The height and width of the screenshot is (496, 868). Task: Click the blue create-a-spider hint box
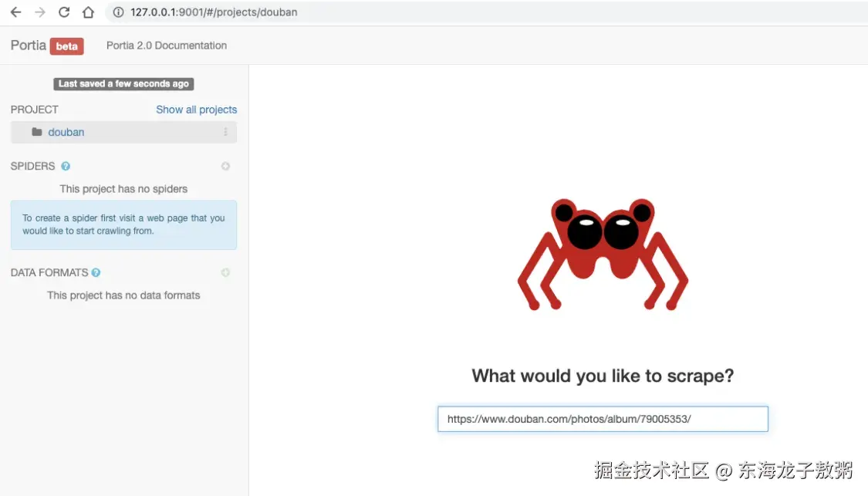[x=123, y=224]
